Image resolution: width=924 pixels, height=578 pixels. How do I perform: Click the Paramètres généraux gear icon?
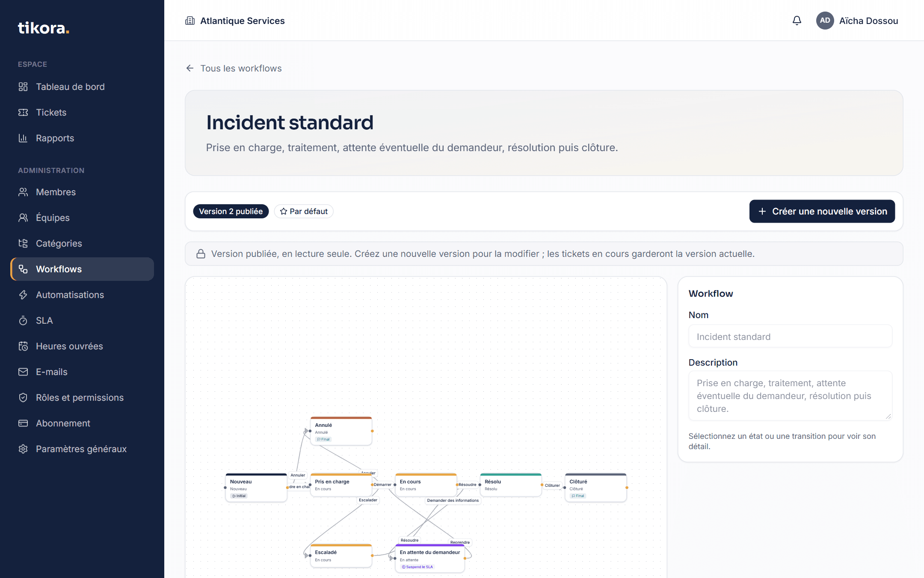click(x=23, y=449)
